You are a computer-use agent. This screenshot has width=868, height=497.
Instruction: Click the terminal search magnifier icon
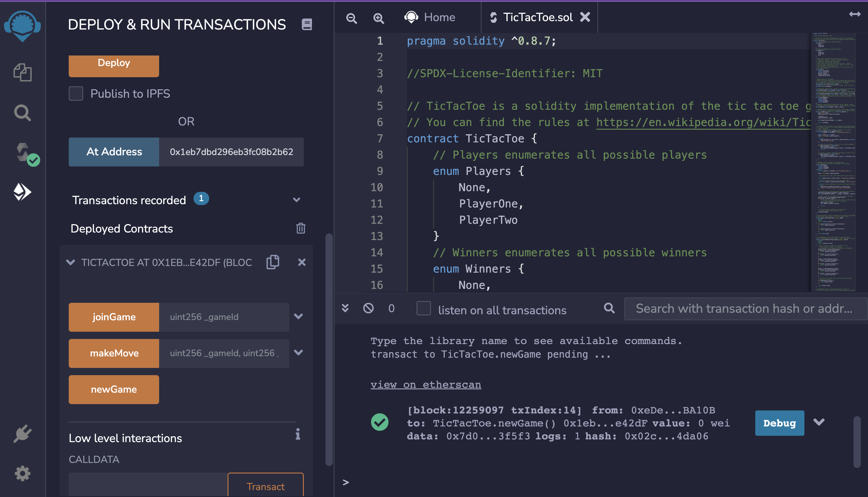(x=609, y=308)
